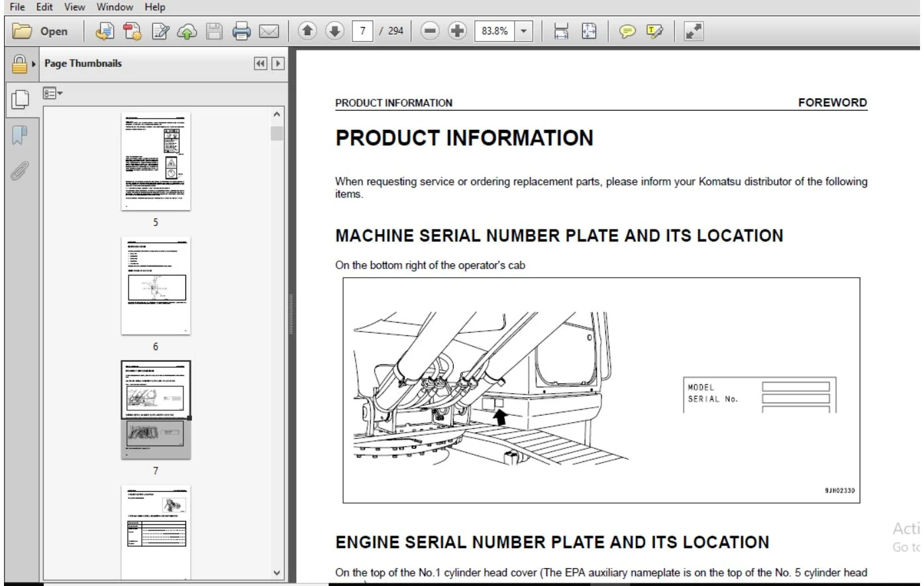
Task: Click the 'FOREWORD' header text
Action: click(x=832, y=103)
